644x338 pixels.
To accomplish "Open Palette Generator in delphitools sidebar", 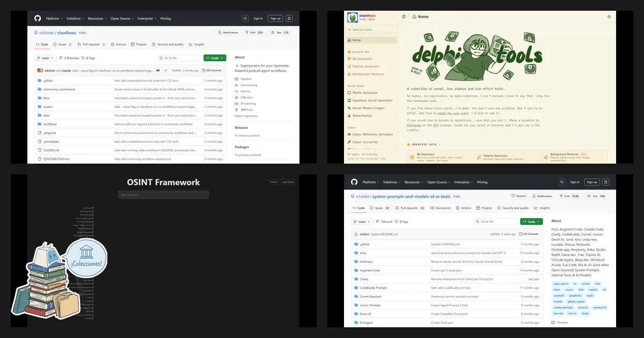I will click(365, 67).
